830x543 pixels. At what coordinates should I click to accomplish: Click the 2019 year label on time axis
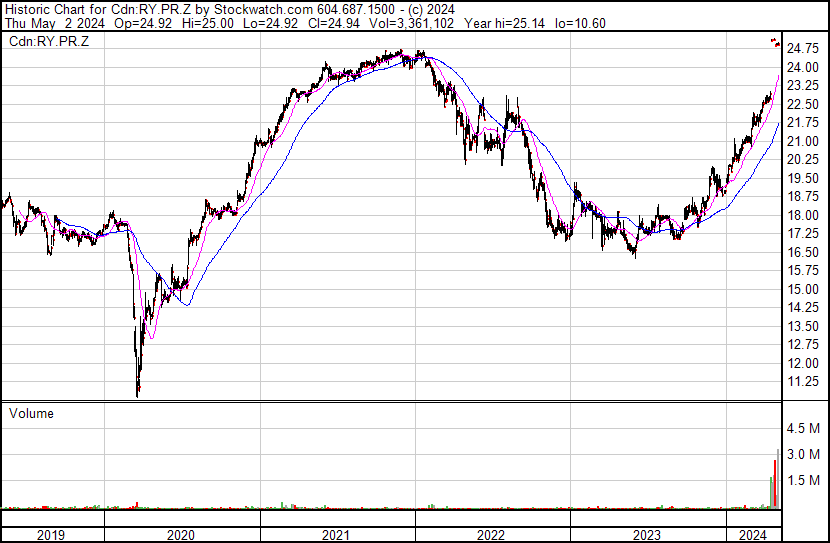[51, 535]
